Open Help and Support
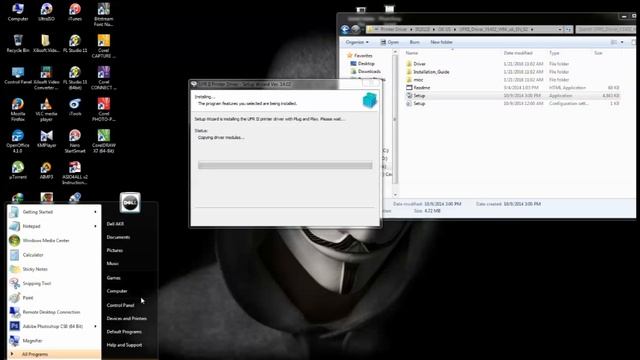 pyautogui.click(x=124, y=345)
